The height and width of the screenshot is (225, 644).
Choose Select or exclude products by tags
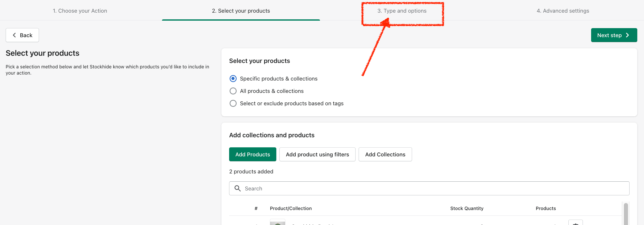233,103
